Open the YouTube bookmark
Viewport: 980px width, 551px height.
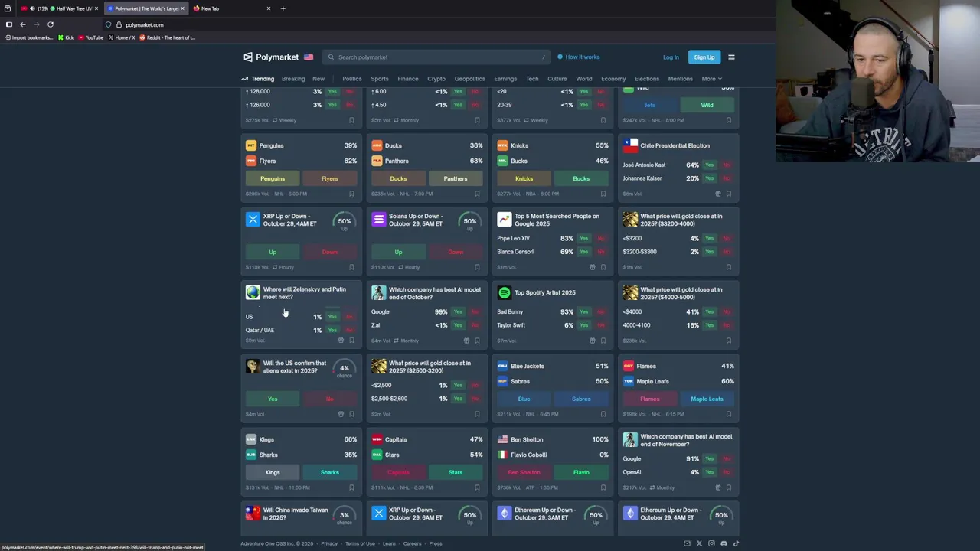(x=90, y=37)
